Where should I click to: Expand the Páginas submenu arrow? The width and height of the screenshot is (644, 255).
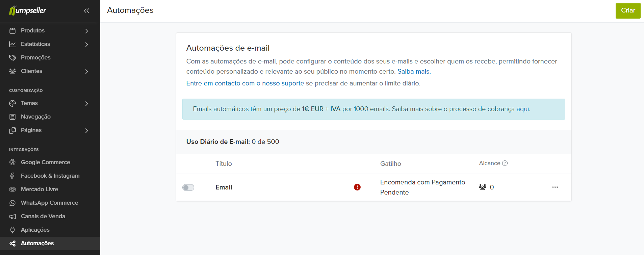(x=87, y=130)
